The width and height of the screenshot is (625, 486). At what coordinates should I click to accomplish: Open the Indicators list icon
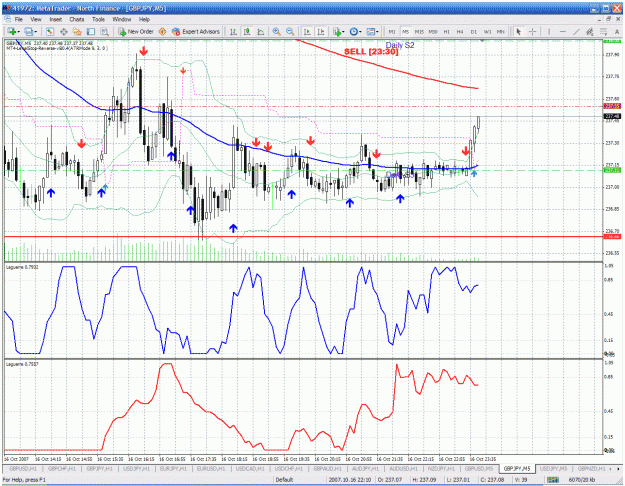click(337, 31)
